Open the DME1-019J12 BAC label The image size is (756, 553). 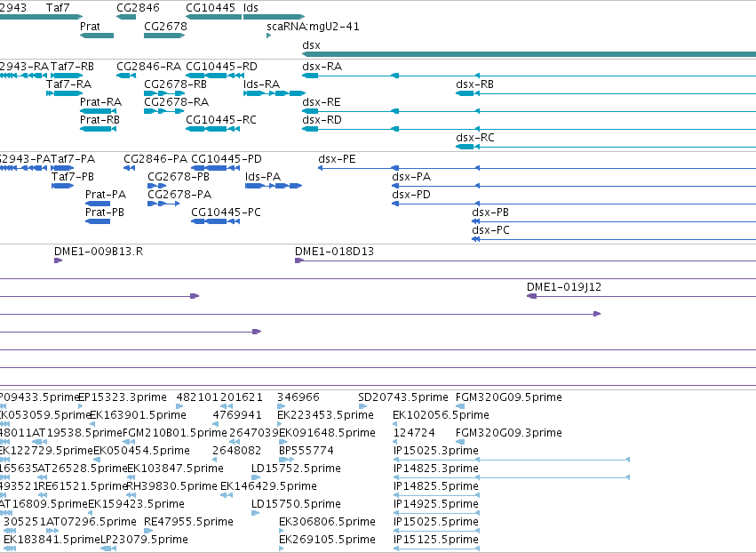click(x=564, y=287)
